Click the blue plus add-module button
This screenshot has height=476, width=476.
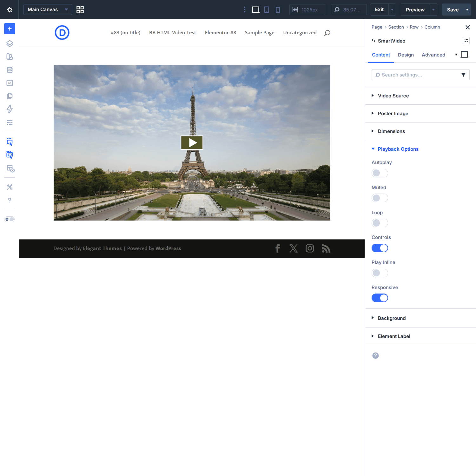pos(10,29)
